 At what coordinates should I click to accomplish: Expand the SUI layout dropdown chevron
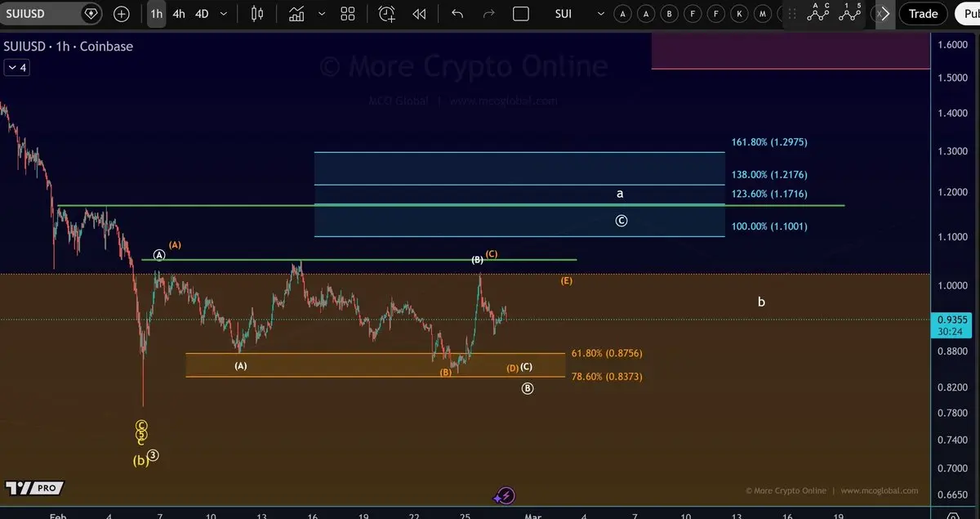tap(602, 14)
